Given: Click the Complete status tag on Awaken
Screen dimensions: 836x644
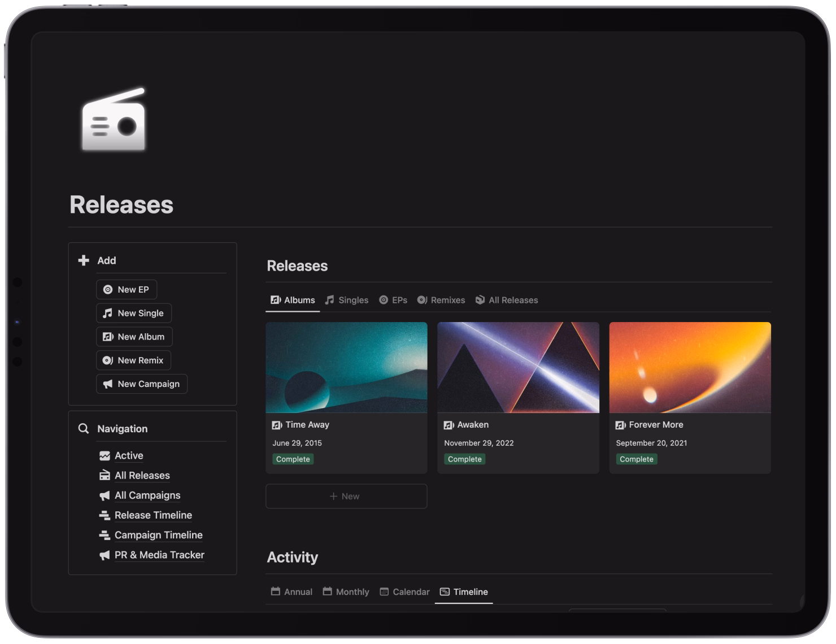Looking at the screenshot, I should coord(464,459).
